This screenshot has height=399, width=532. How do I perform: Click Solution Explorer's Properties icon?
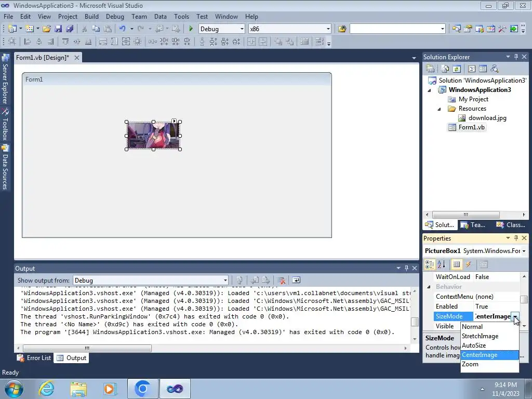430,69
